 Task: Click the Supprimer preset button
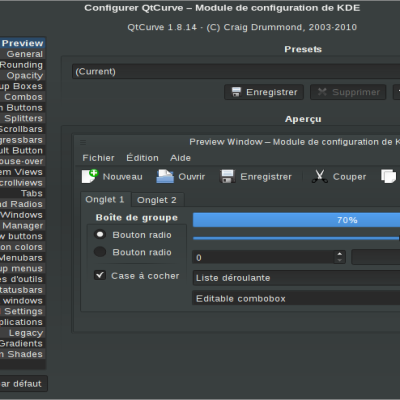coord(348,92)
